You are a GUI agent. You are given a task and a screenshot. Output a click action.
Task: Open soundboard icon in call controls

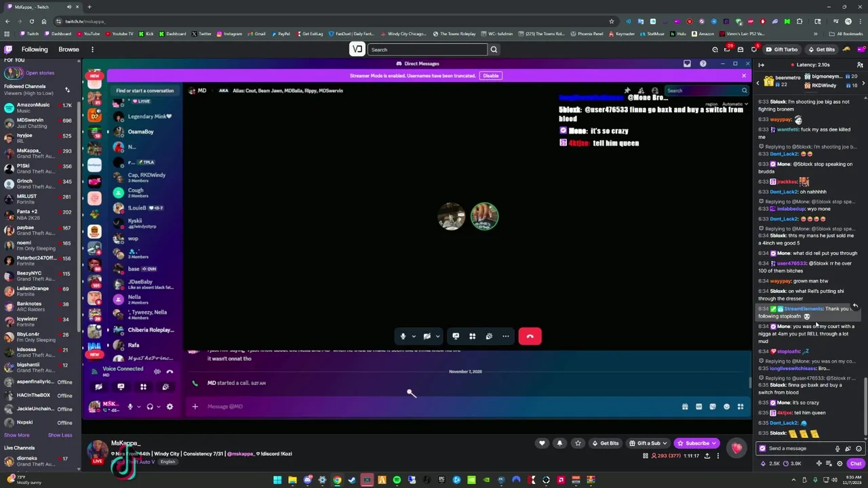(x=489, y=336)
